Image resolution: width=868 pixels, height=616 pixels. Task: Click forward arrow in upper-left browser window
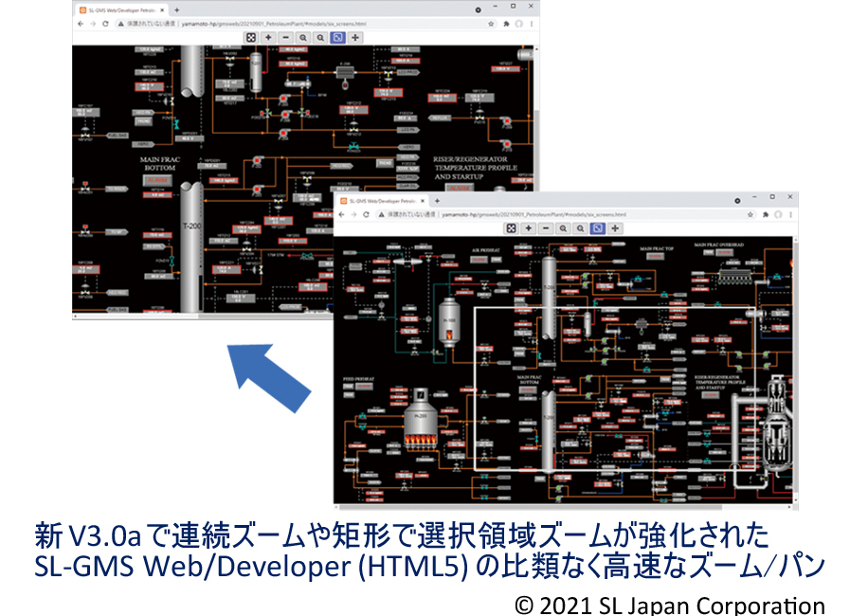(93, 24)
